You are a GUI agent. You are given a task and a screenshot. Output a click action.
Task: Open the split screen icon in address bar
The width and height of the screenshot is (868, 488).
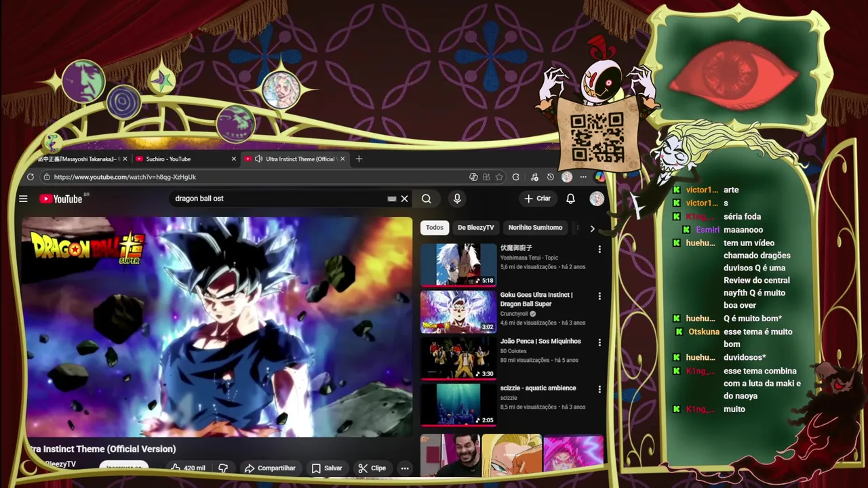click(486, 177)
